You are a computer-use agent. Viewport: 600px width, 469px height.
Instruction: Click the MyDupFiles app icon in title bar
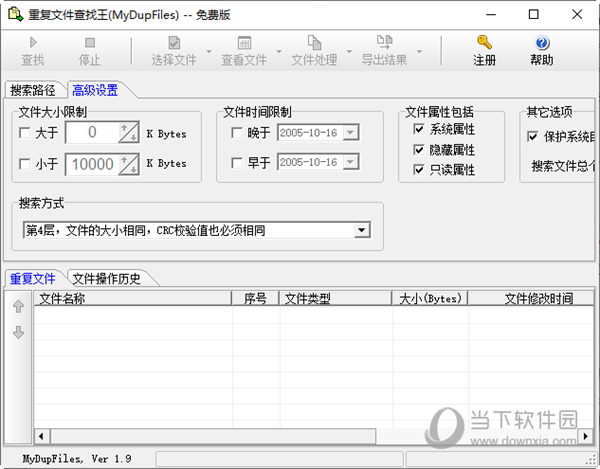16,14
